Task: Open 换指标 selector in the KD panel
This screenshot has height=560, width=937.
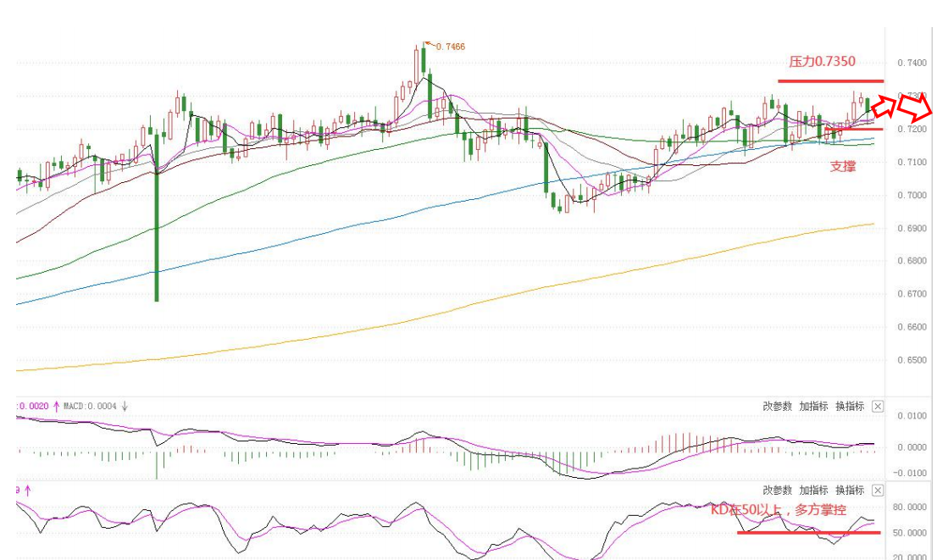Action: pyautogui.click(x=850, y=491)
